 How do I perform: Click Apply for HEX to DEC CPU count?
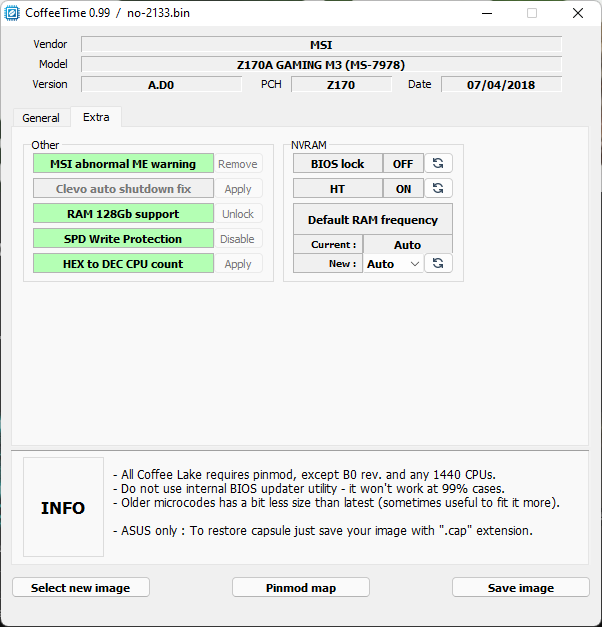[238, 264]
